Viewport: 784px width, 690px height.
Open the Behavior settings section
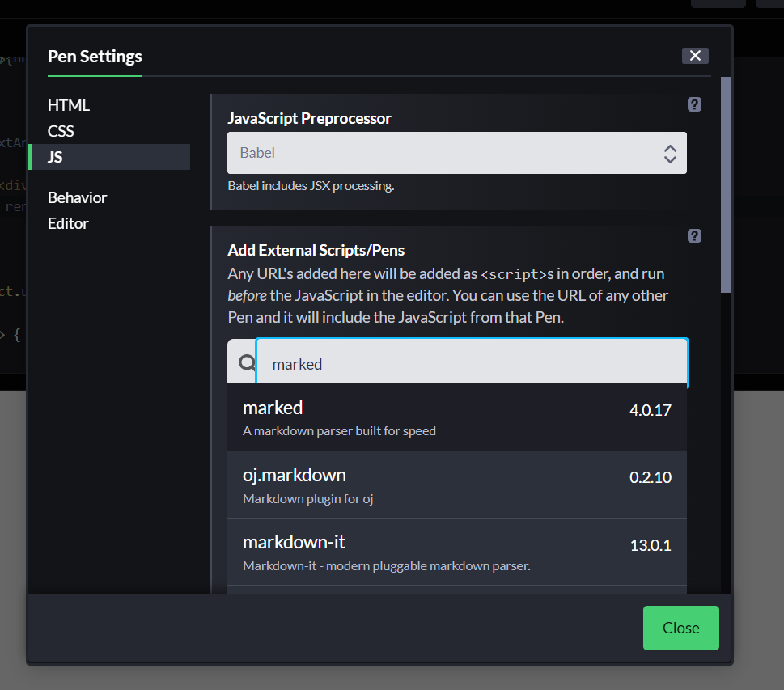[77, 197]
